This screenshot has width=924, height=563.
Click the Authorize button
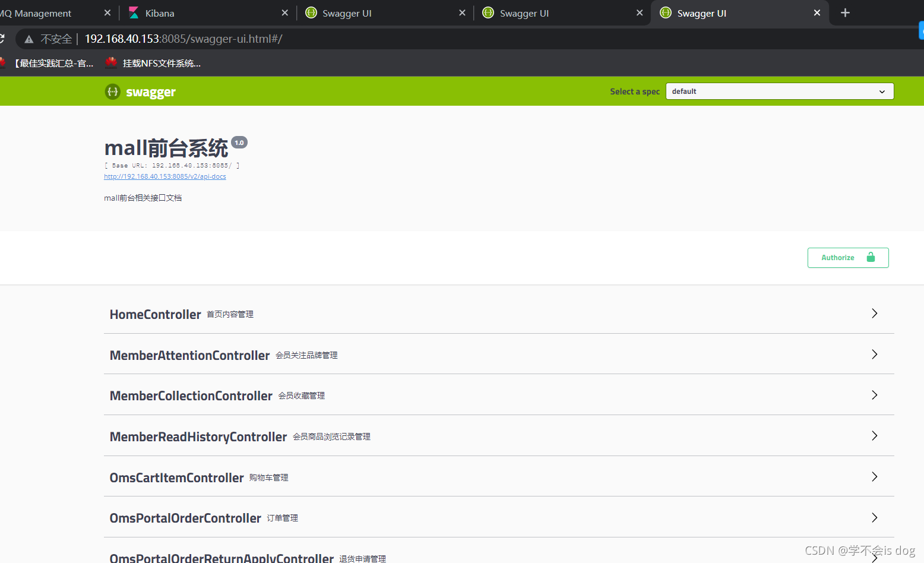[x=838, y=257]
